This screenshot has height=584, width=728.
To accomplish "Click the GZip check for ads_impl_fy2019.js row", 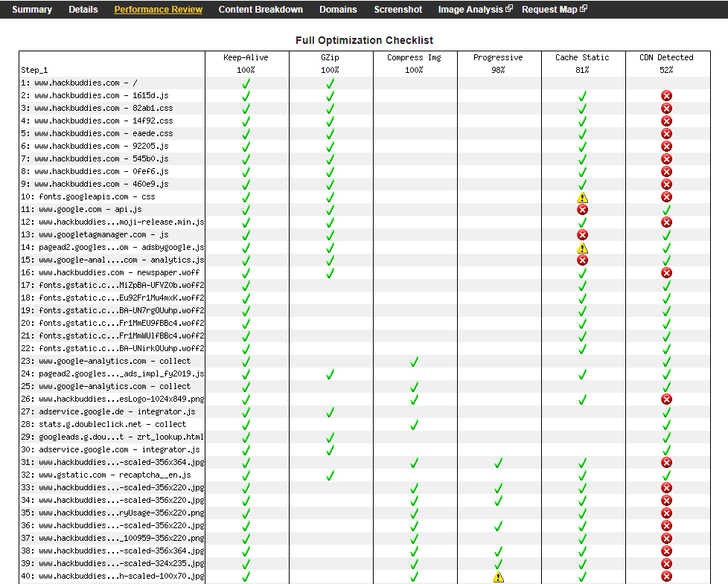I will pyautogui.click(x=330, y=374).
